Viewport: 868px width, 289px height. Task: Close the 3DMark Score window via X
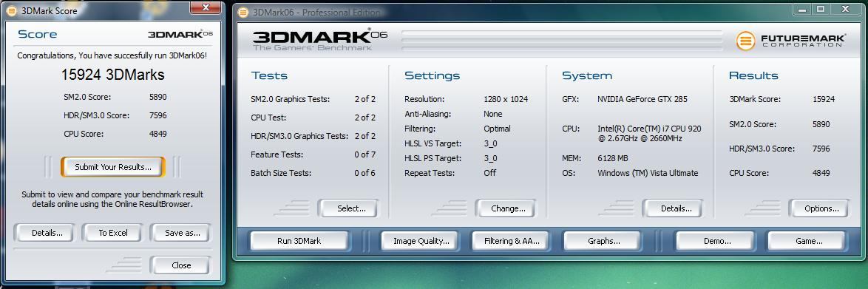pyautogui.click(x=206, y=7)
